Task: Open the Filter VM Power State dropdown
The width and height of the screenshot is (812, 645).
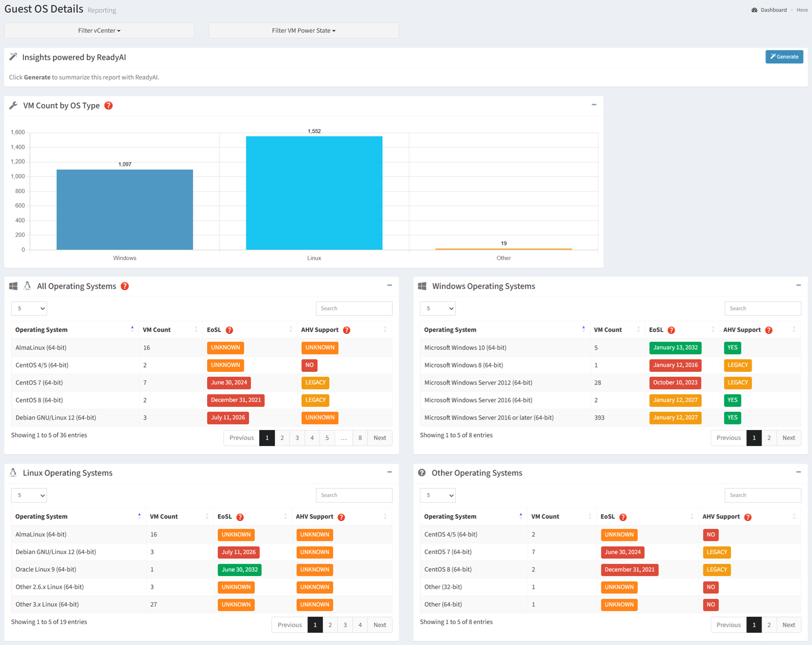Action: click(304, 30)
